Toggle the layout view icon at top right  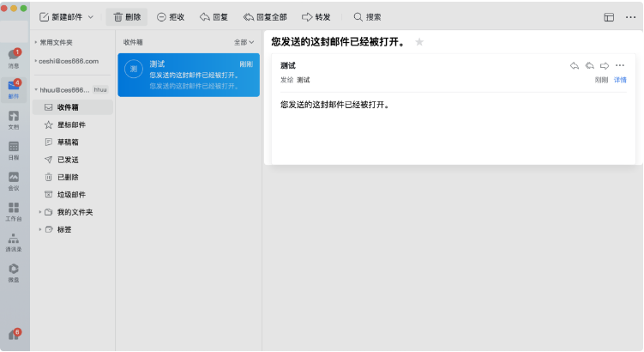[609, 17]
